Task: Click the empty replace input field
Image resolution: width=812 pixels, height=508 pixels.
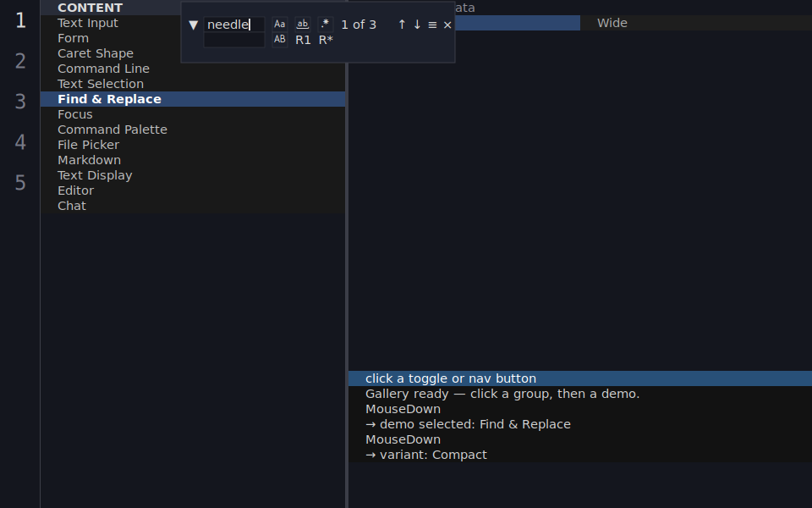Action: 234,40
